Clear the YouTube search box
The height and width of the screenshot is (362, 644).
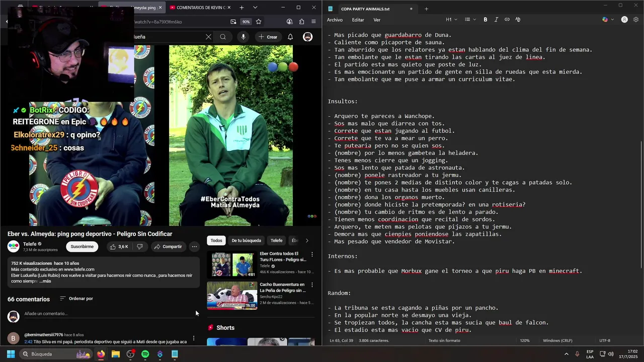[208, 37]
